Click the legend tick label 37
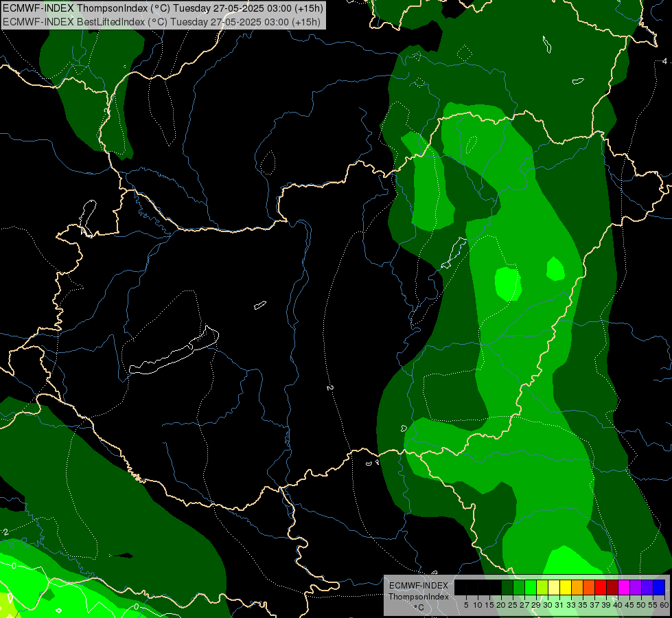Image resolution: width=672 pixels, height=618 pixels. (x=595, y=605)
